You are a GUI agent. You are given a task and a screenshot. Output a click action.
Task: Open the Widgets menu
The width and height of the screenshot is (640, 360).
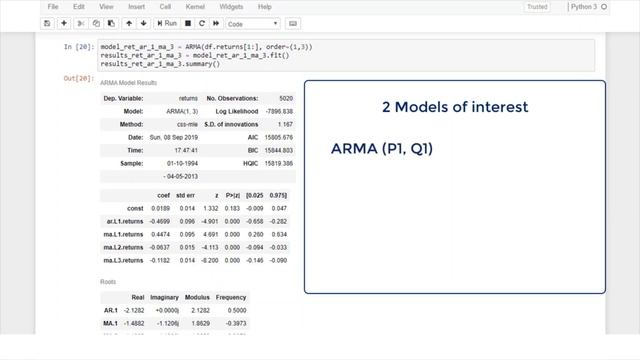pos(231,7)
